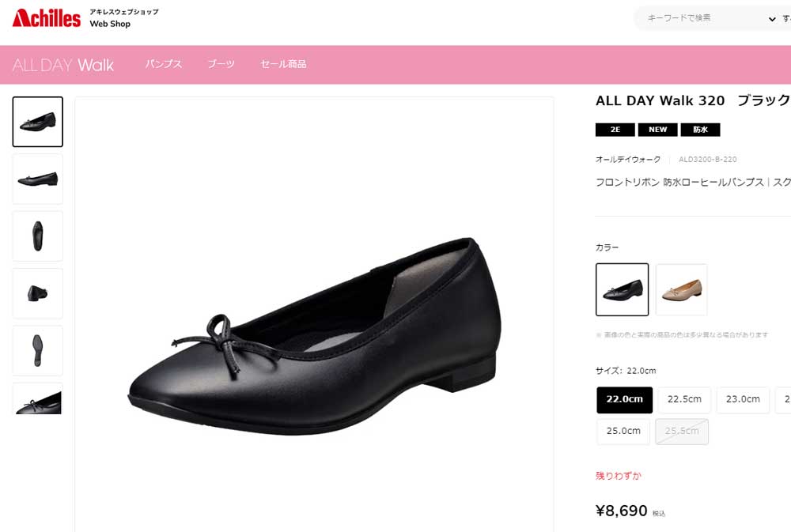
Task: Select the first shoe angle thumbnail
Action: (x=37, y=122)
